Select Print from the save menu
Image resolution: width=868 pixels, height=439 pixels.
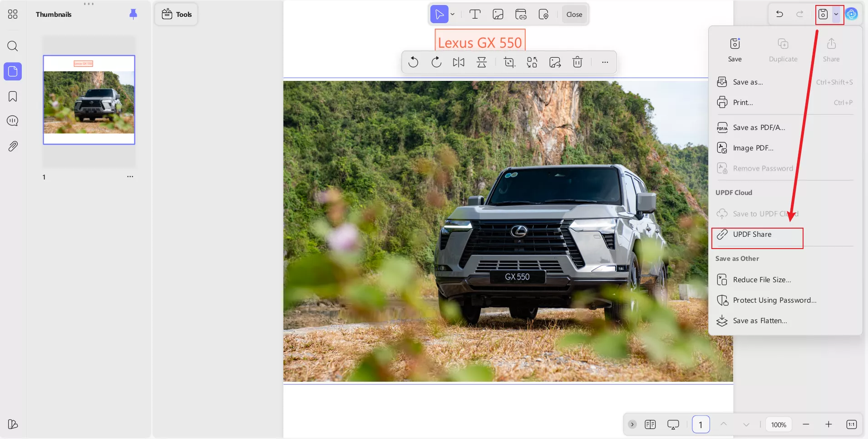click(x=743, y=102)
